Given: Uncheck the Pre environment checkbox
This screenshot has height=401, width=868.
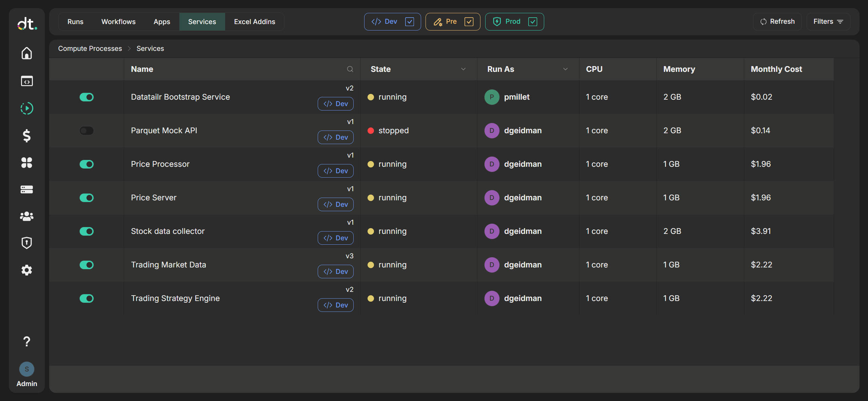Looking at the screenshot, I should pyautogui.click(x=469, y=22).
